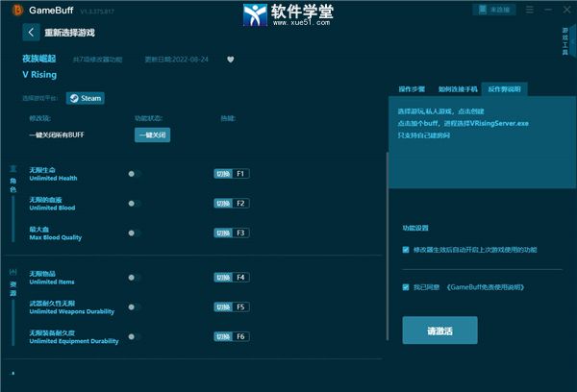
Task: Toggle Max Blood Quality switch
Action: tap(135, 233)
